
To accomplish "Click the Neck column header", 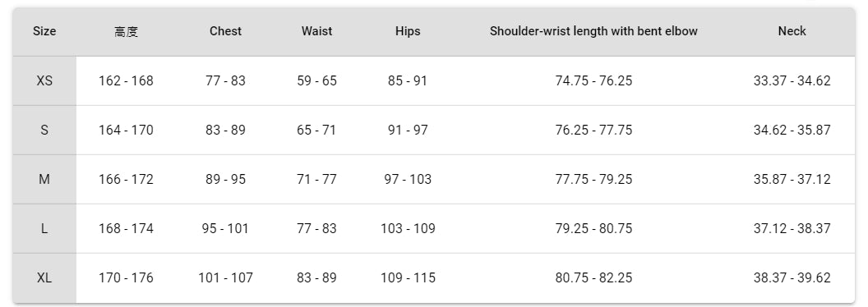I will coord(792,31).
